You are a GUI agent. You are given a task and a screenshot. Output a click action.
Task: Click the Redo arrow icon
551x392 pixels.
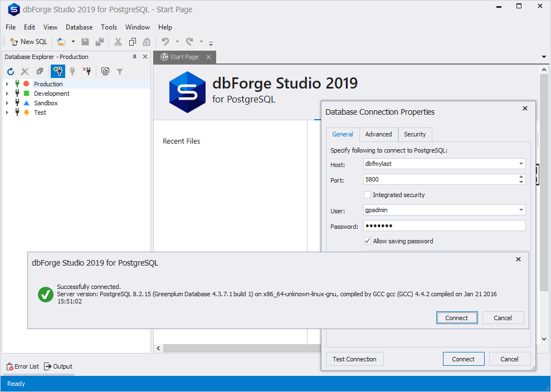[x=189, y=42]
